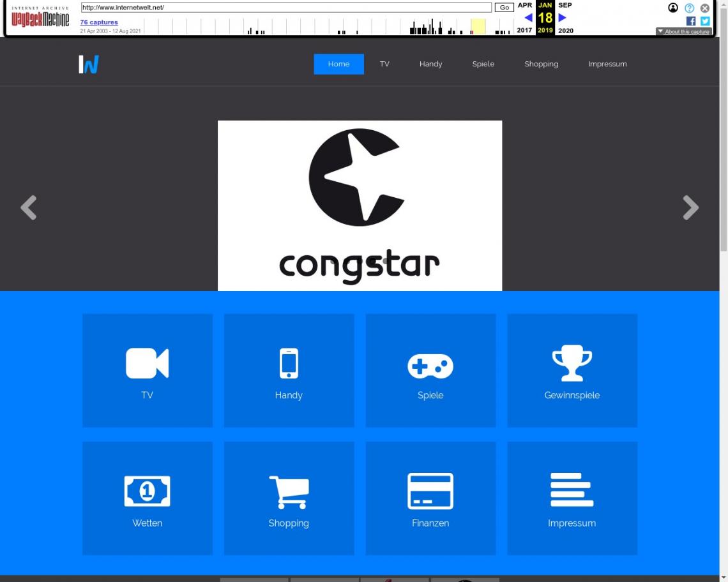This screenshot has width=728, height=582.
Task: Click the page vertical scrollbar thumb
Action: [x=724, y=130]
